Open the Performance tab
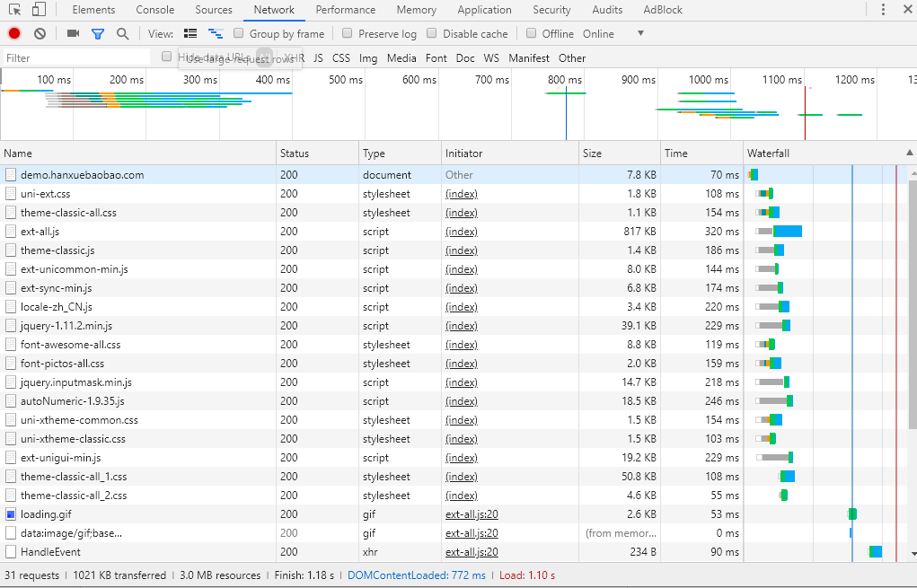Image resolution: width=917 pixels, height=588 pixels. (345, 10)
